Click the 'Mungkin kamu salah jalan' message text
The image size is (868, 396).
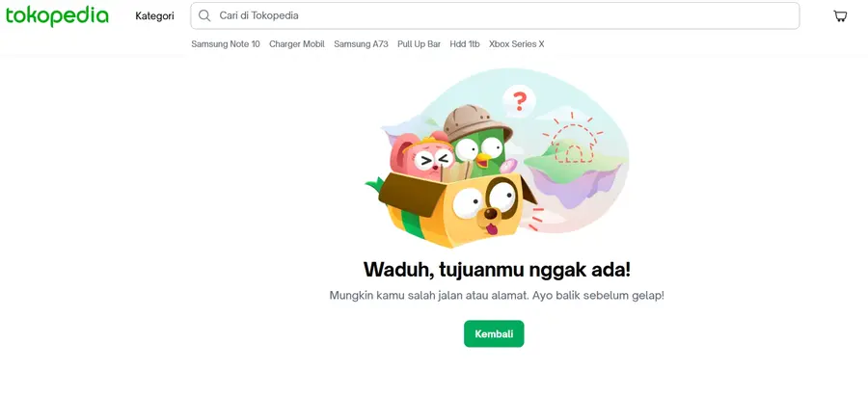[x=497, y=296]
